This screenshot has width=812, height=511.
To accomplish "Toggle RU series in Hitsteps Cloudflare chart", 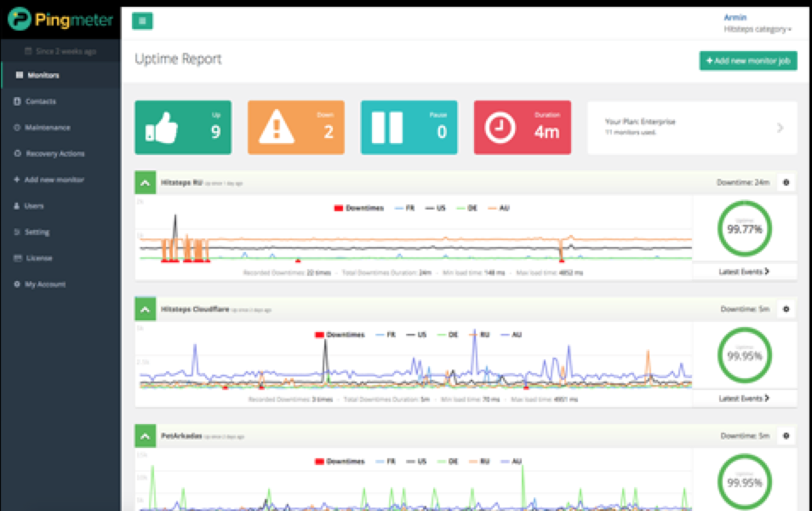I will pos(479,335).
